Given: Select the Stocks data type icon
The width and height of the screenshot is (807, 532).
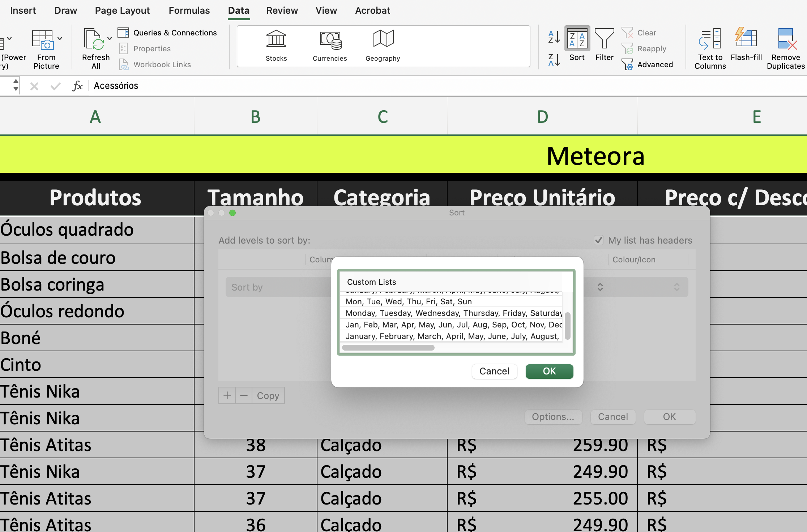Looking at the screenshot, I should pos(276,39).
